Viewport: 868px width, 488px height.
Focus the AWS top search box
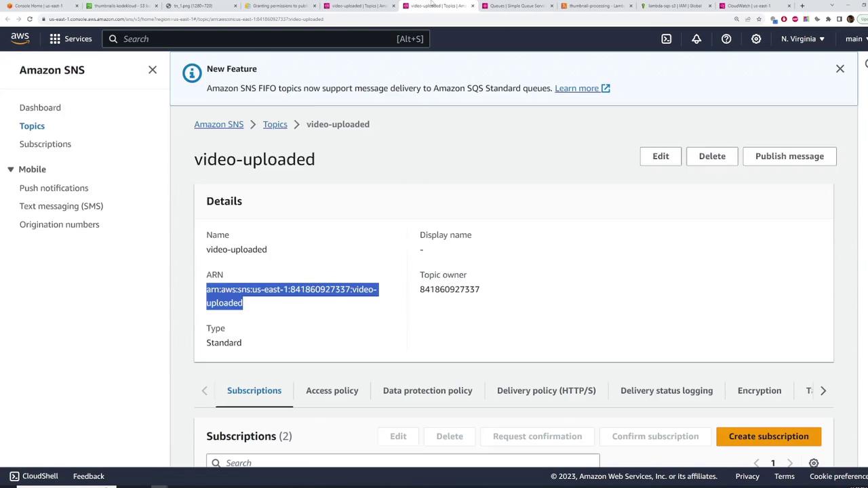point(266,39)
